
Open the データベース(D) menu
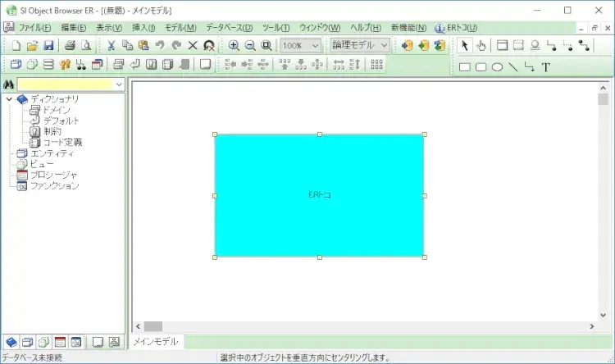pos(229,28)
